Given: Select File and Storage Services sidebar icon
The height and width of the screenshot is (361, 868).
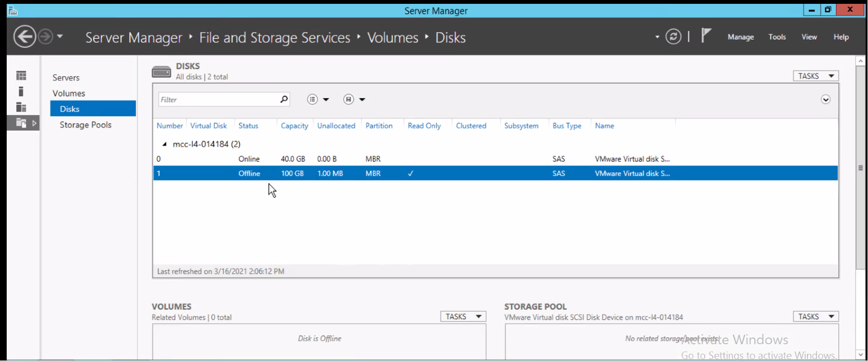Looking at the screenshot, I should [x=21, y=123].
